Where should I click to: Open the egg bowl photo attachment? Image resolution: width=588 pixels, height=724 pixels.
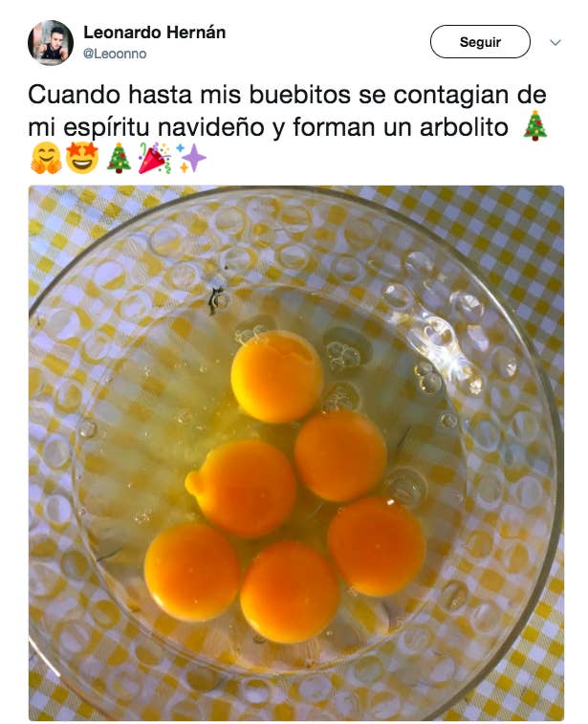296,453
